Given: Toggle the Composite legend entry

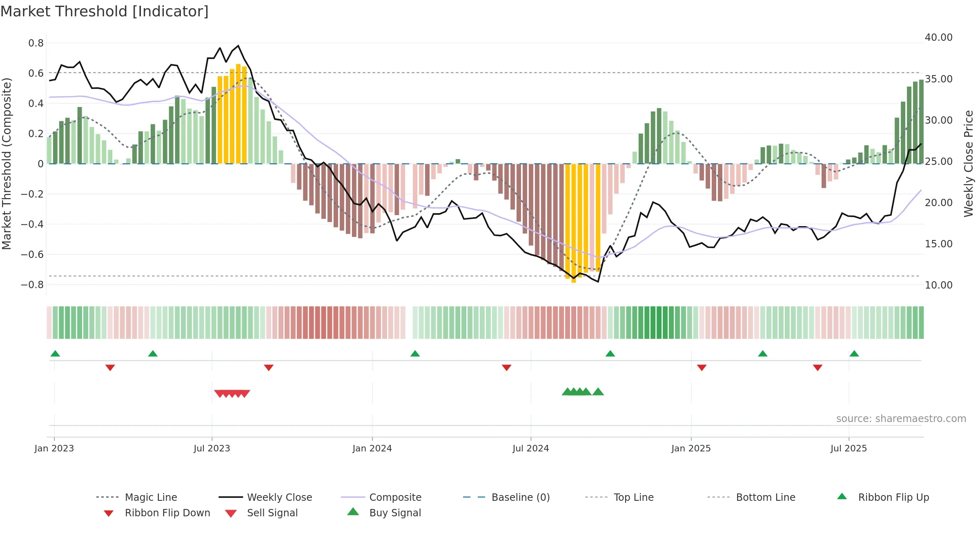Looking at the screenshot, I should click(x=381, y=497).
